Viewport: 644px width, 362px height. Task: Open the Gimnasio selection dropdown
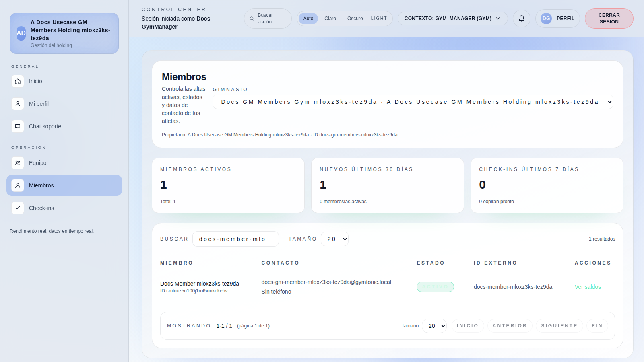[x=413, y=102]
